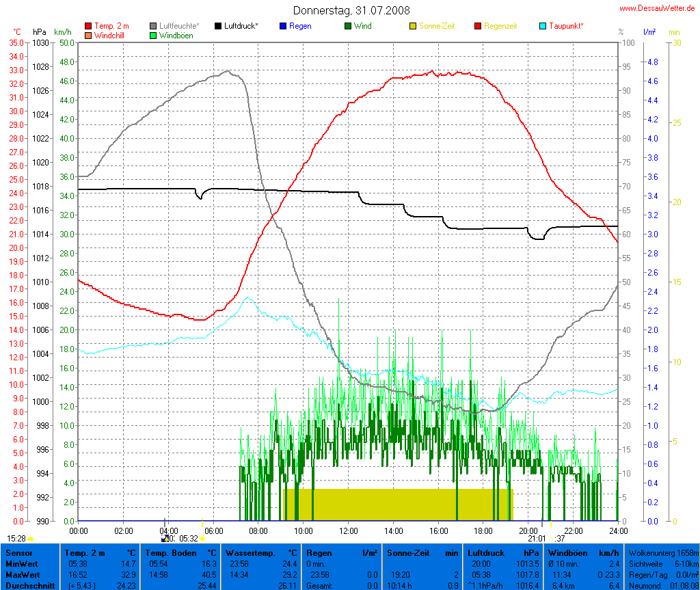Viewport: 700px width, 590px height.
Task: Click the red Temp. 2 m legend square
Action: [88, 26]
